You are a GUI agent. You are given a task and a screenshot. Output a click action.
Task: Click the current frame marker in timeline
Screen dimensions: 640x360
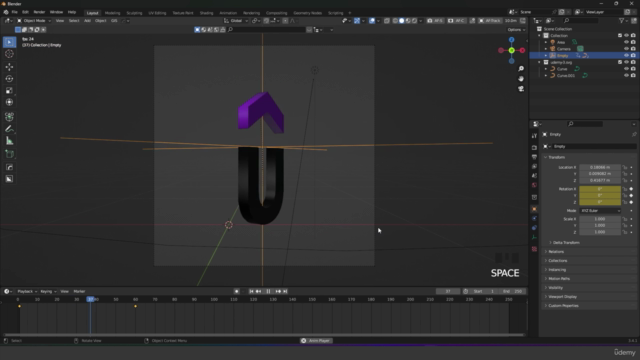(x=91, y=299)
